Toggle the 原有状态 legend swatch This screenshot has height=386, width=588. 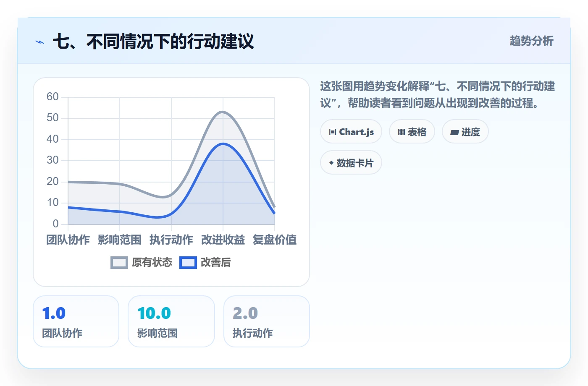click(x=119, y=263)
